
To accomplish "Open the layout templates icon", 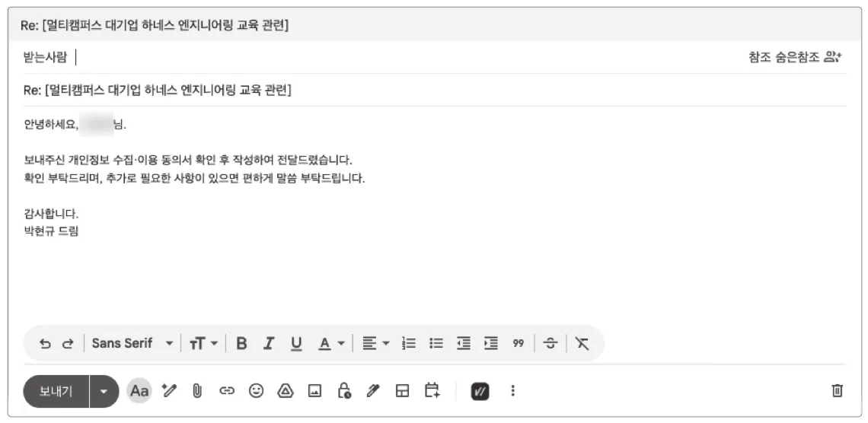I will point(403,391).
